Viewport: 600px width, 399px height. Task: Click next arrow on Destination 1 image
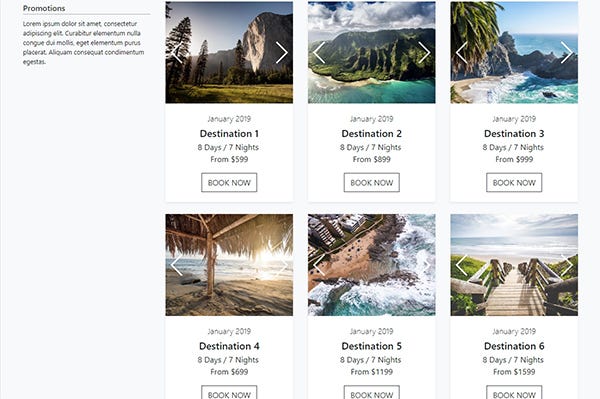pos(282,53)
